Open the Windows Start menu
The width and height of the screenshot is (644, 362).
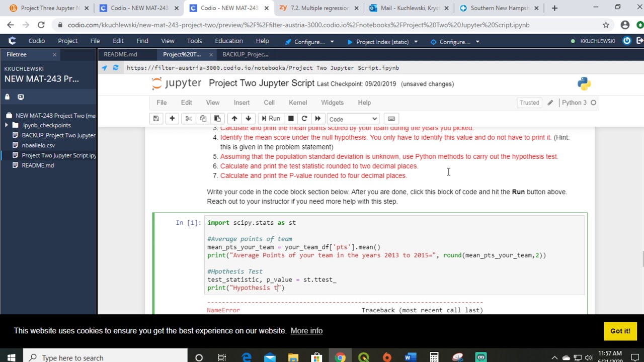point(11,357)
